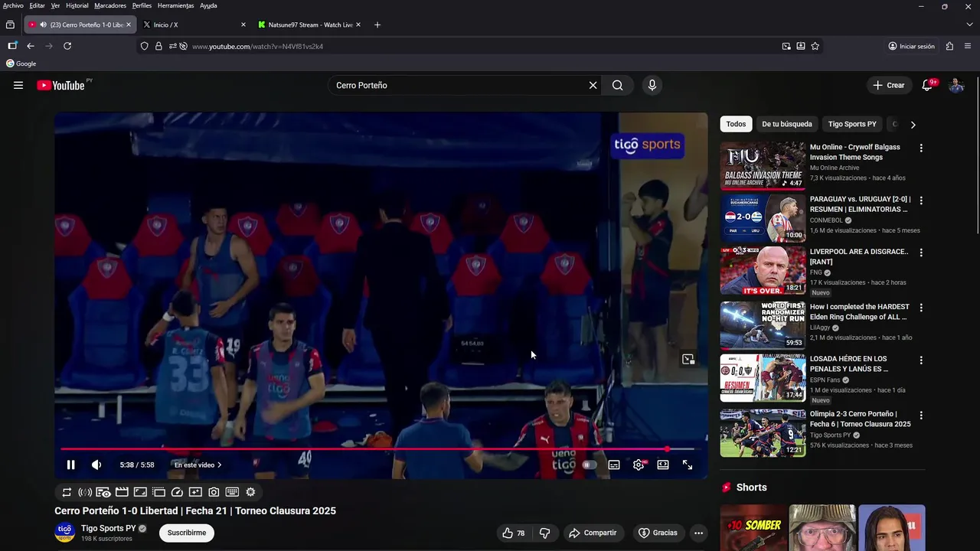980x551 pixels.
Task: Select the Todos filter chip
Action: click(x=736, y=124)
